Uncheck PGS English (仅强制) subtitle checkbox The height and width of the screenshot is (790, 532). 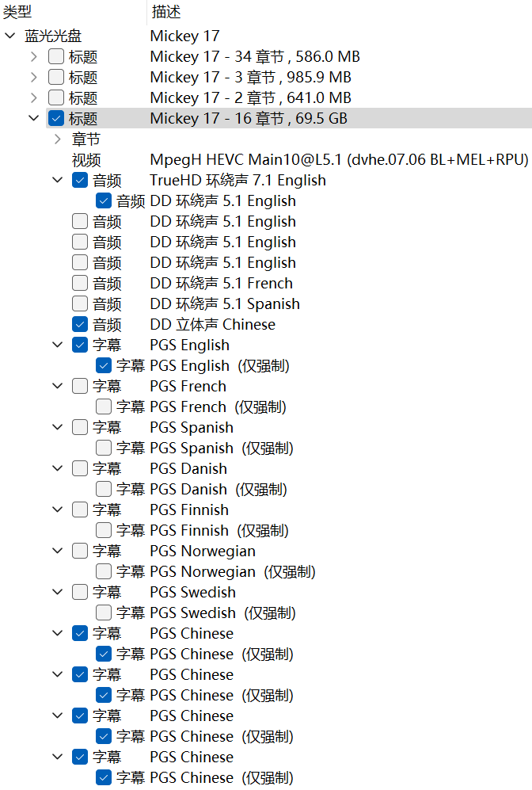coord(103,366)
